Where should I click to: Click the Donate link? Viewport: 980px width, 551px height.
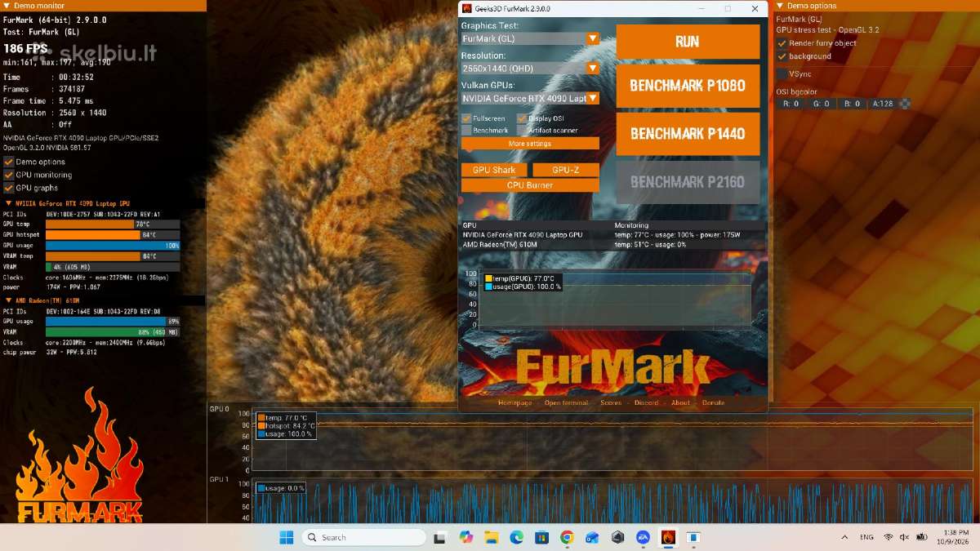713,402
